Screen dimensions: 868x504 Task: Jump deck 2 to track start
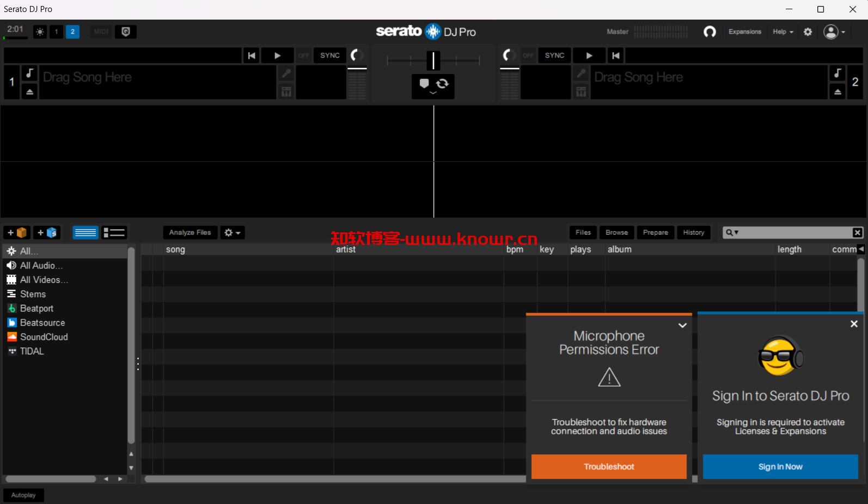[616, 56]
